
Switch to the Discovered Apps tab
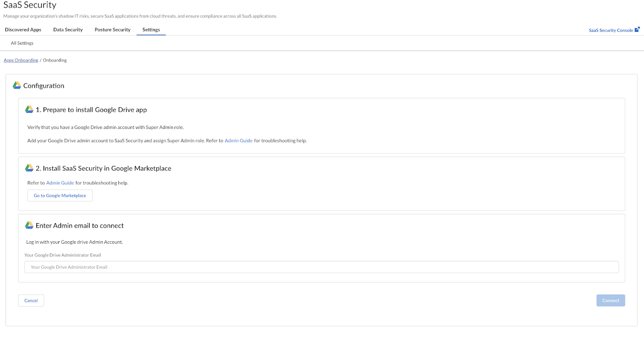pos(23,30)
